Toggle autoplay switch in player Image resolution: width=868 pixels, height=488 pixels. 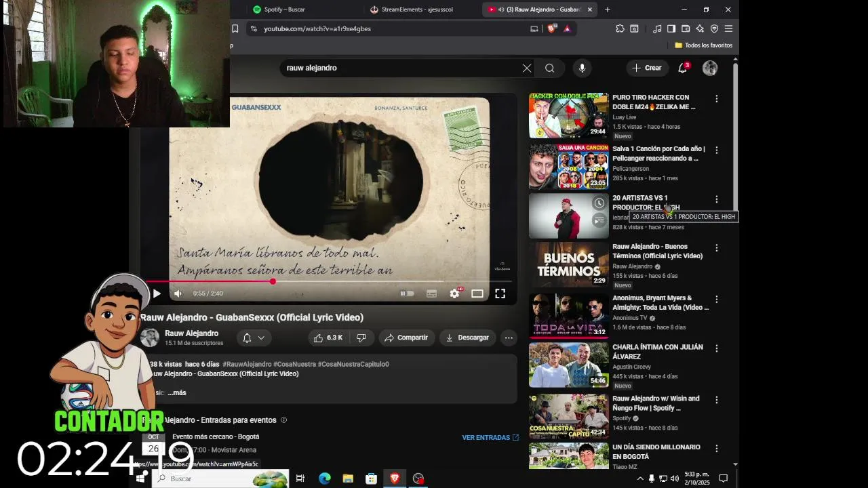[x=407, y=293]
